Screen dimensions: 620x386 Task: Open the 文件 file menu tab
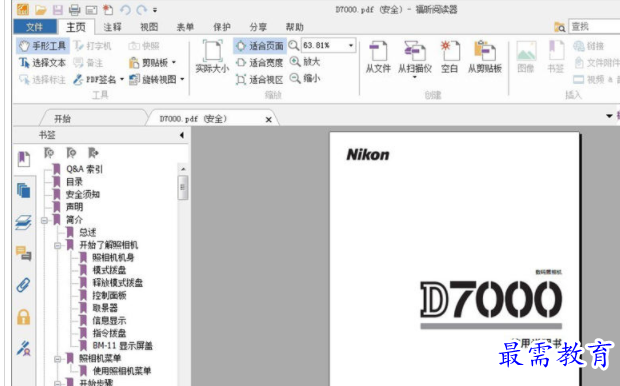35,27
